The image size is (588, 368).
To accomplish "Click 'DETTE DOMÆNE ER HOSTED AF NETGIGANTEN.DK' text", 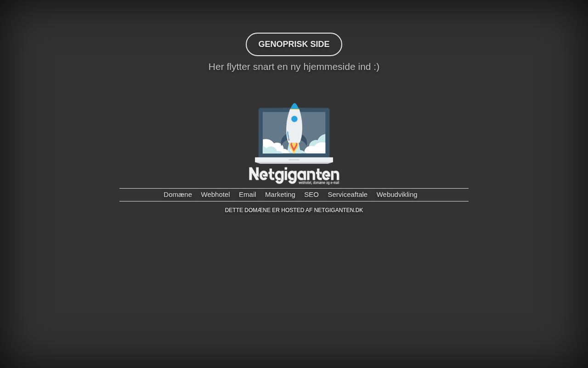I will [x=294, y=210].
